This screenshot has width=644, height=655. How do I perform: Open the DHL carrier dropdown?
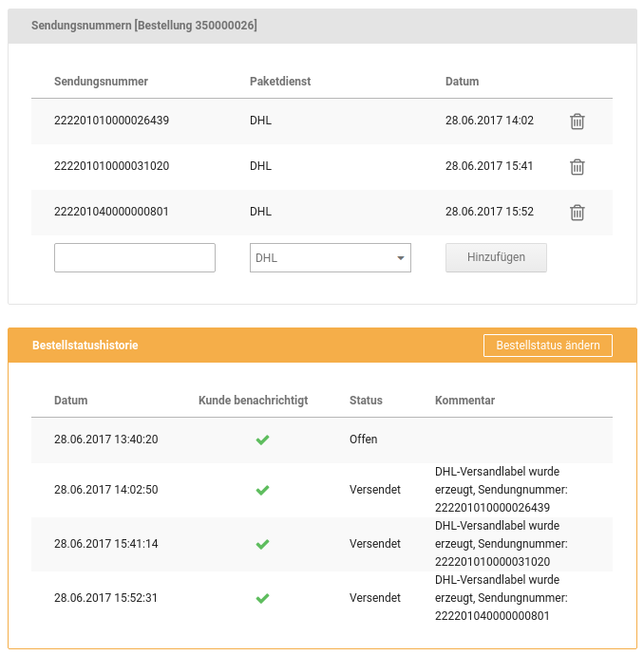(x=330, y=257)
